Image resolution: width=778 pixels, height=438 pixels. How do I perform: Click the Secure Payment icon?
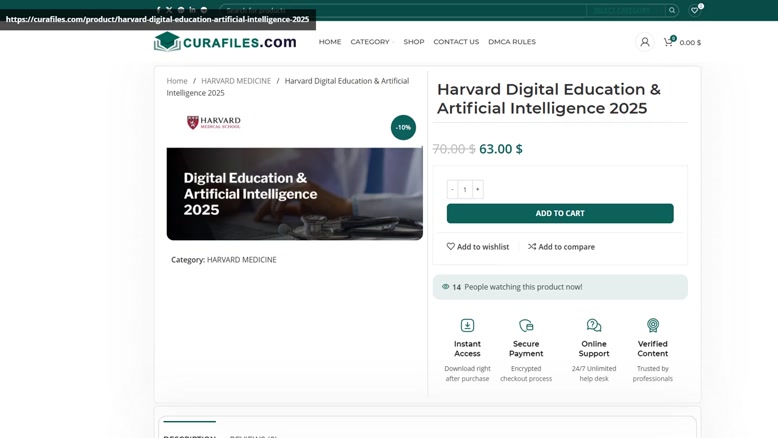[x=526, y=325]
